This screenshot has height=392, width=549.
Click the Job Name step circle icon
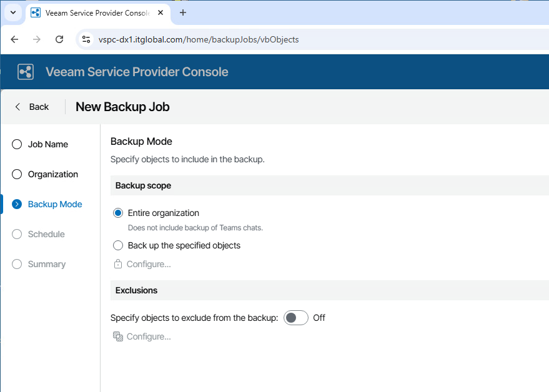17,144
